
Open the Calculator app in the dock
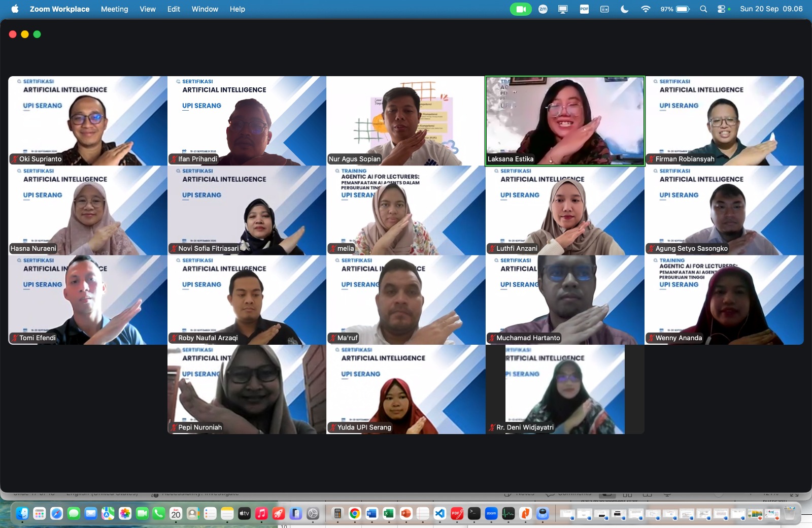tap(337, 514)
